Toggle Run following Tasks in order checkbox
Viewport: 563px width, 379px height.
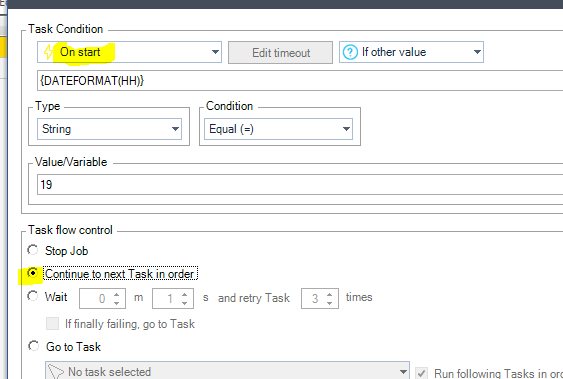tap(421, 373)
